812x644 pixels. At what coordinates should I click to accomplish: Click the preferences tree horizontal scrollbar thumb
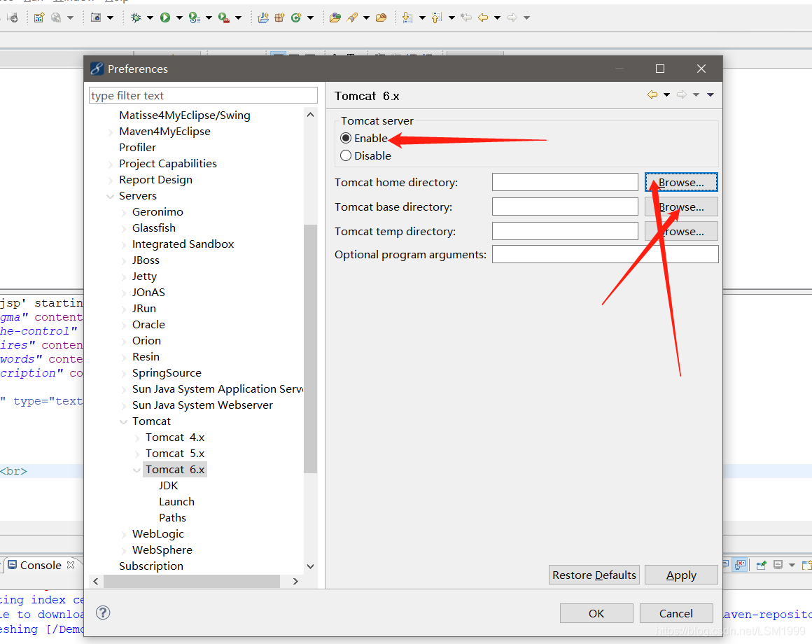[192, 581]
